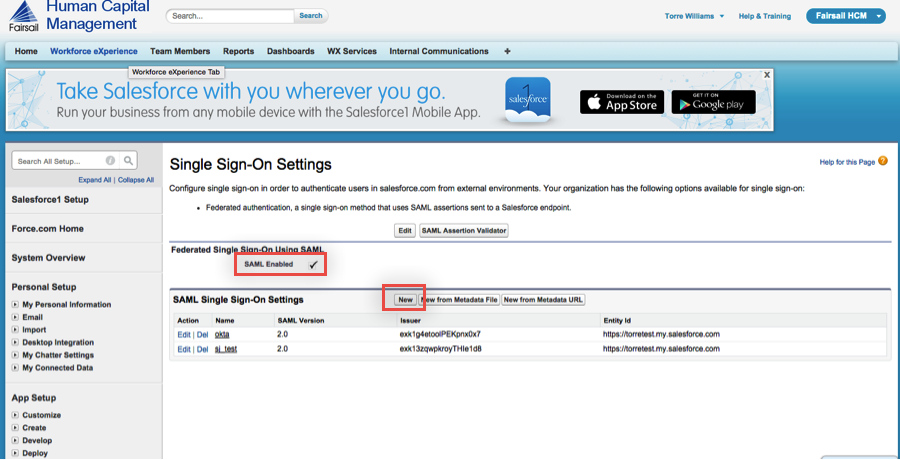Open the Dashboards tab

tap(290, 51)
